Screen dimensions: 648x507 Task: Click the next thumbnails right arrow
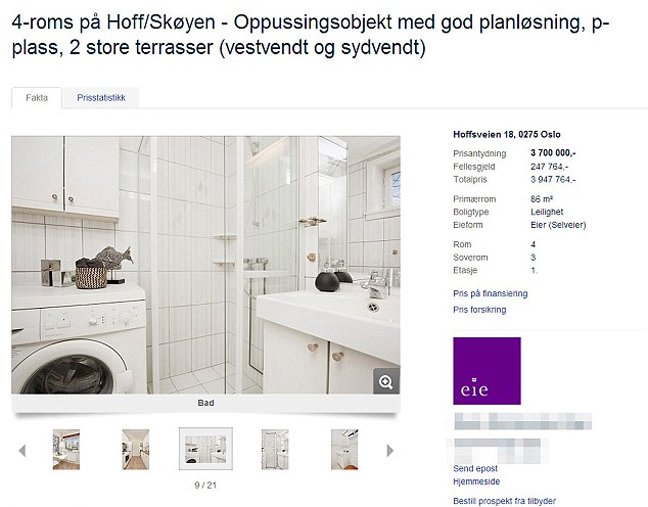[x=390, y=450]
